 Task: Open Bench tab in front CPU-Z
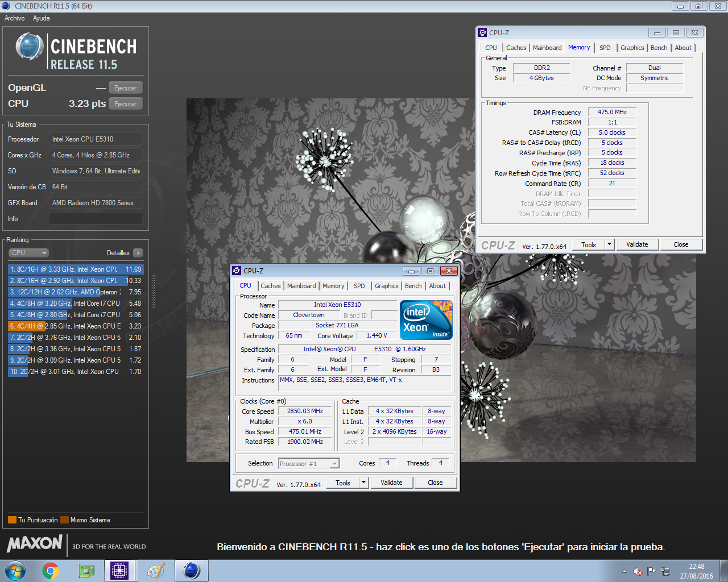click(x=413, y=286)
